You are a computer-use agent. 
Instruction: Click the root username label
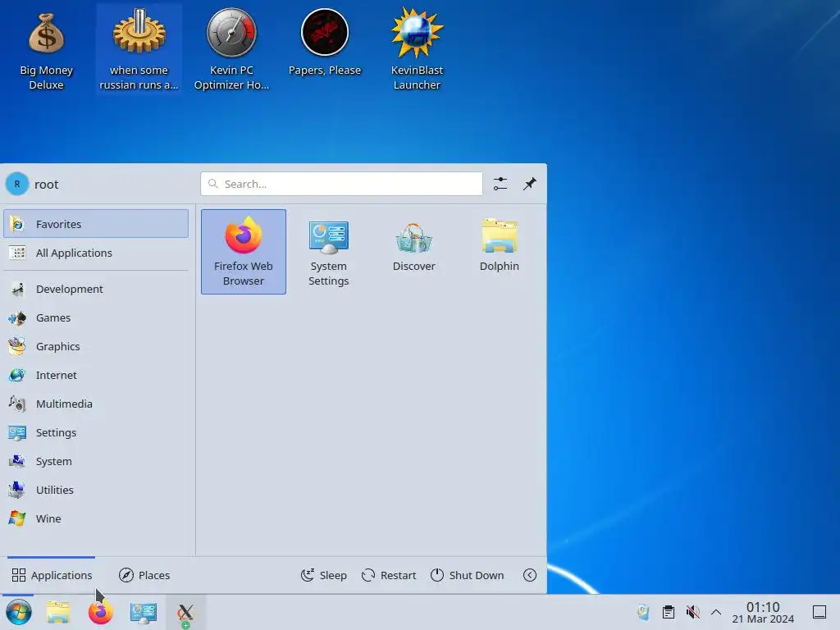pos(47,185)
